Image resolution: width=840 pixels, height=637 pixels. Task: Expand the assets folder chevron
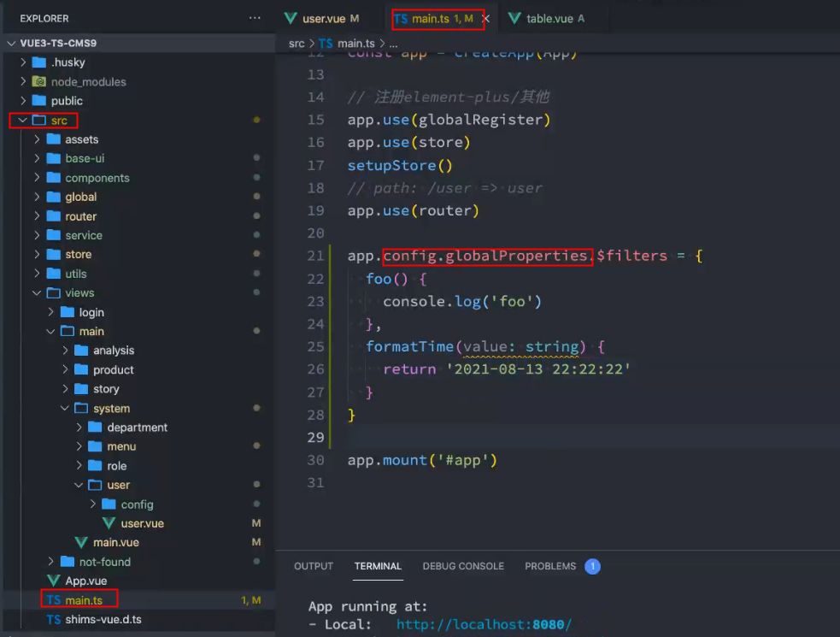(x=37, y=139)
